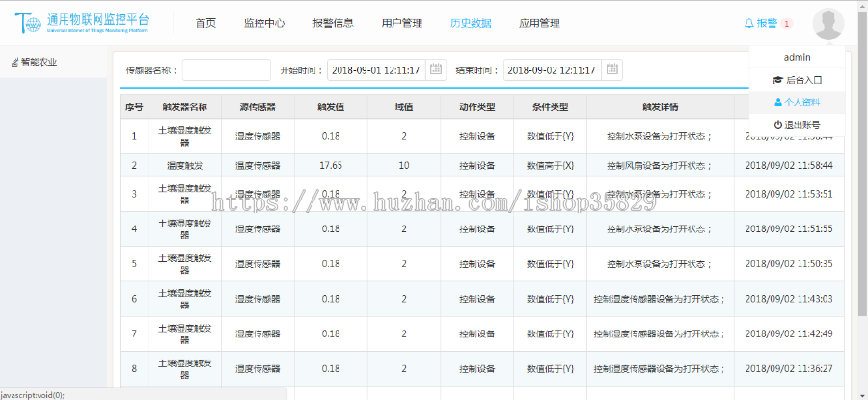Click the 触发详情 column header

pyautogui.click(x=661, y=107)
